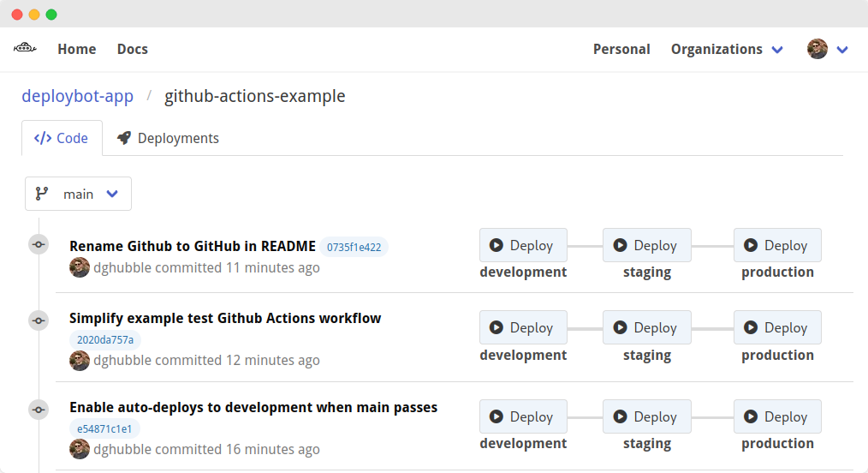Click the rocket icon on Deployments tab

(x=124, y=138)
